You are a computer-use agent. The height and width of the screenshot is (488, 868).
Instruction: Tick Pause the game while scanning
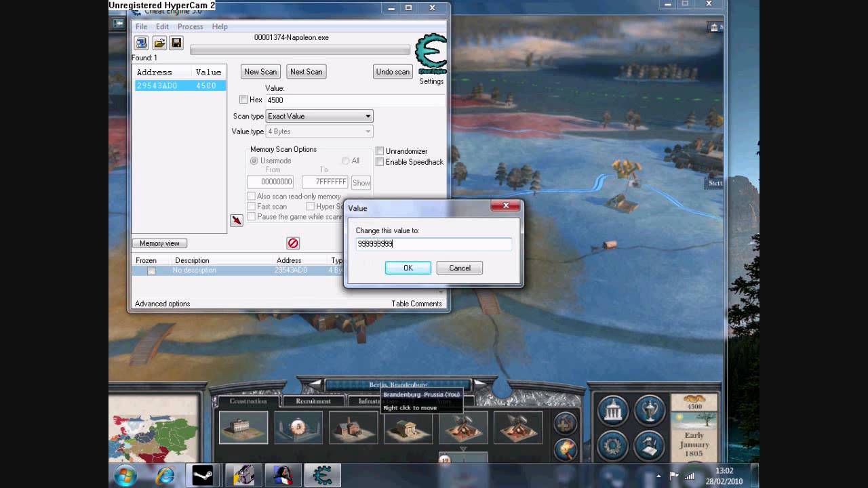pyautogui.click(x=251, y=216)
